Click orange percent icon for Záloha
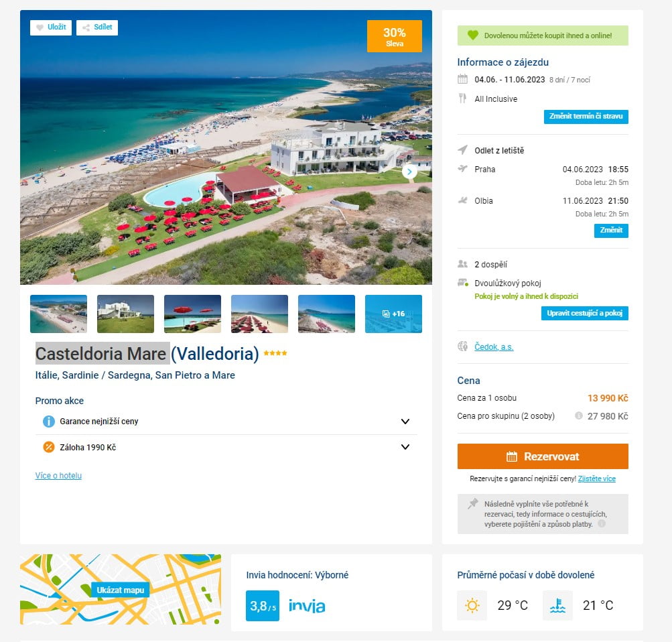Image resolution: width=672 pixels, height=642 pixels. [x=48, y=447]
